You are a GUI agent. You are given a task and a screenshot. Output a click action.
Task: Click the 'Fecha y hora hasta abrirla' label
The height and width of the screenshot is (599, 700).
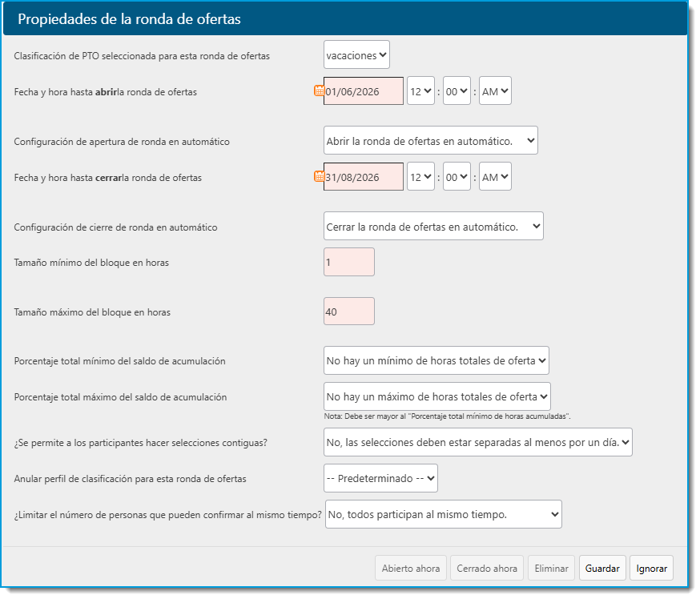point(106,92)
